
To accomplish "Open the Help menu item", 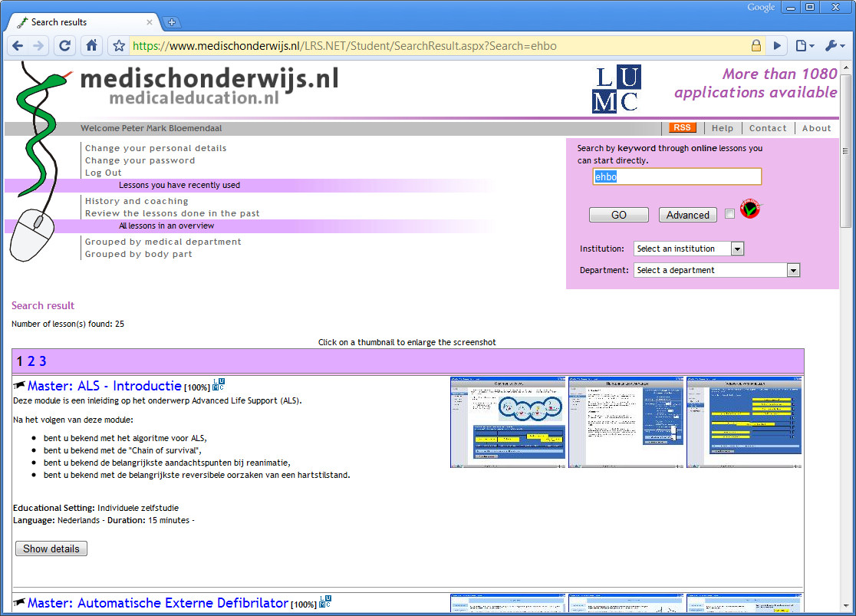I will point(723,128).
